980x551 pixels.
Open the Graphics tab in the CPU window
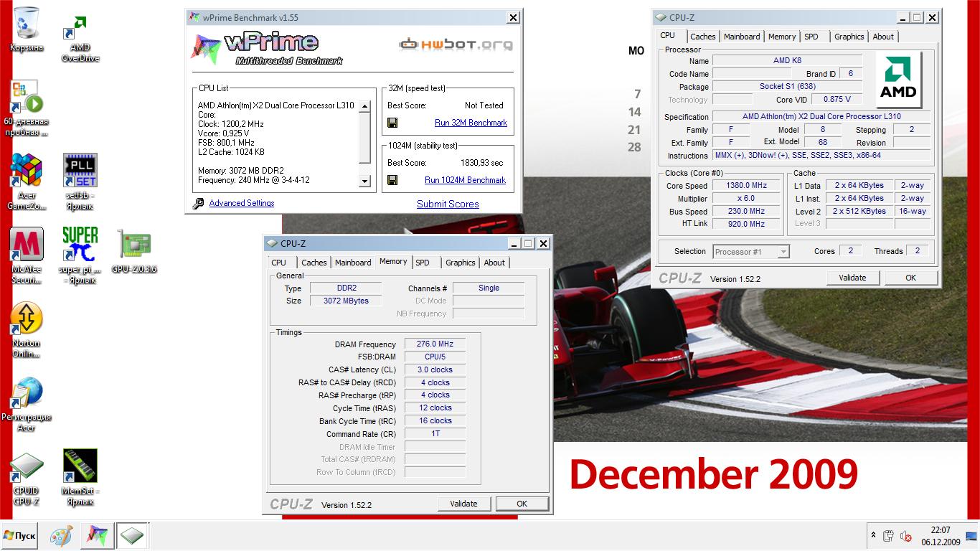point(849,37)
